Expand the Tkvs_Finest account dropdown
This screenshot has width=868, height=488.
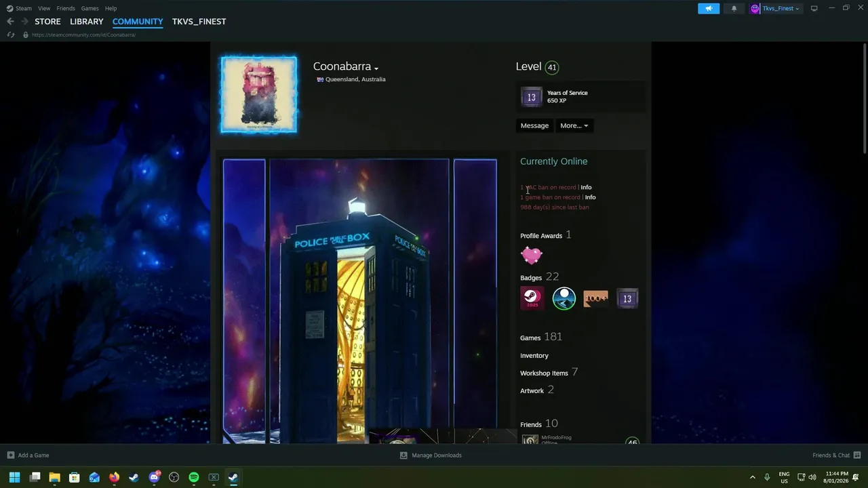(797, 9)
